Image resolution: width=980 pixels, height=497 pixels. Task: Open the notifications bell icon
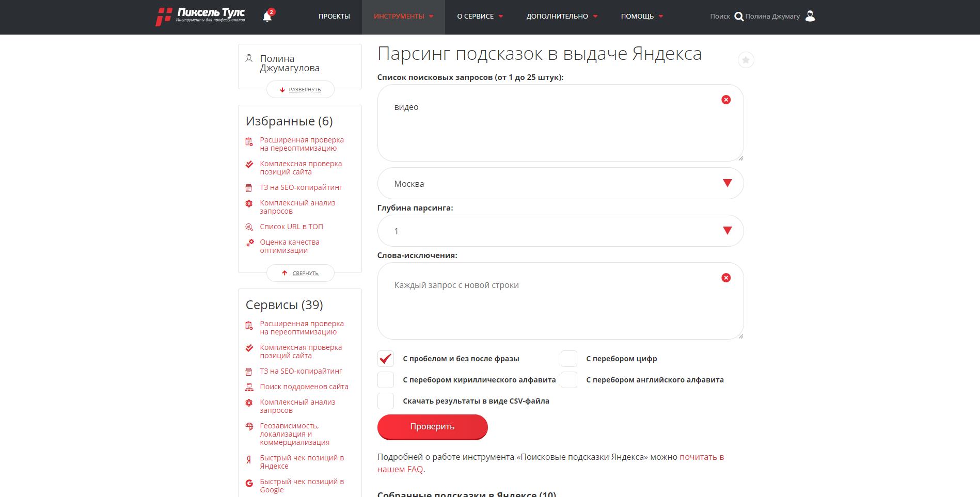click(x=267, y=17)
